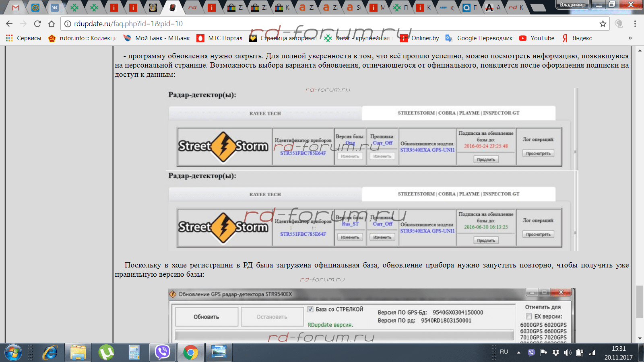The image size is (644, 362).
Task: Bookmark this page with the star
Action: [603, 24]
